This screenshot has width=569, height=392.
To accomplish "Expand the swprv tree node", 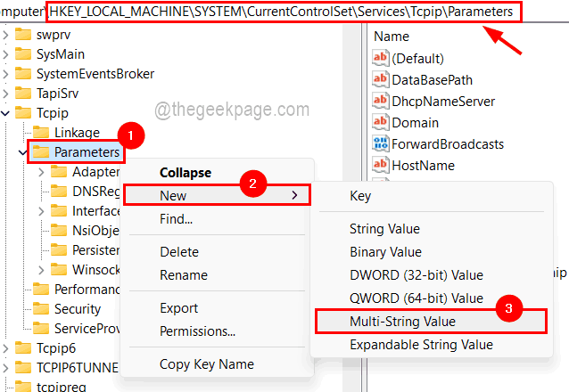I will point(5,35).
